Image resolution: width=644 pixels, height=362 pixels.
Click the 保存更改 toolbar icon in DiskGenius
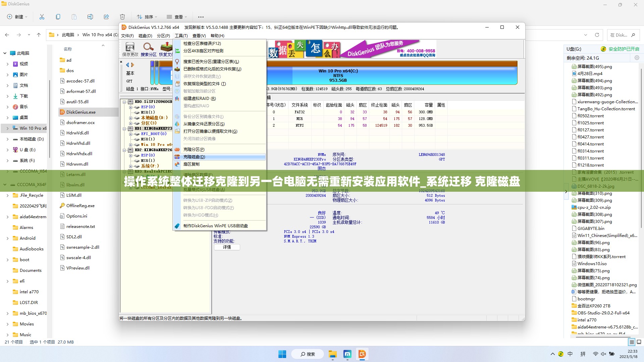130,49
